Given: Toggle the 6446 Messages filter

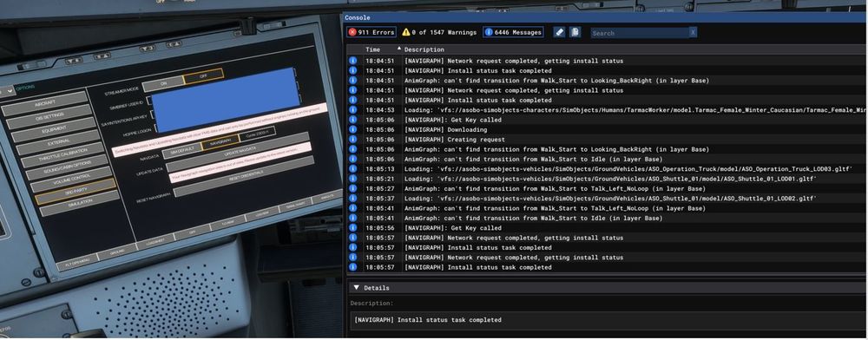Looking at the screenshot, I should 513,33.
